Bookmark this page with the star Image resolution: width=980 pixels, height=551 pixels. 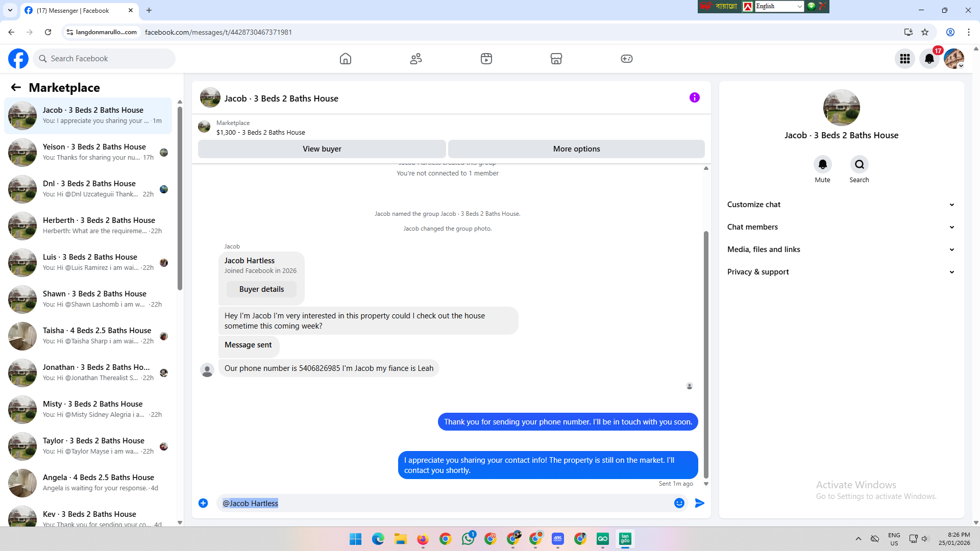coord(925,32)
